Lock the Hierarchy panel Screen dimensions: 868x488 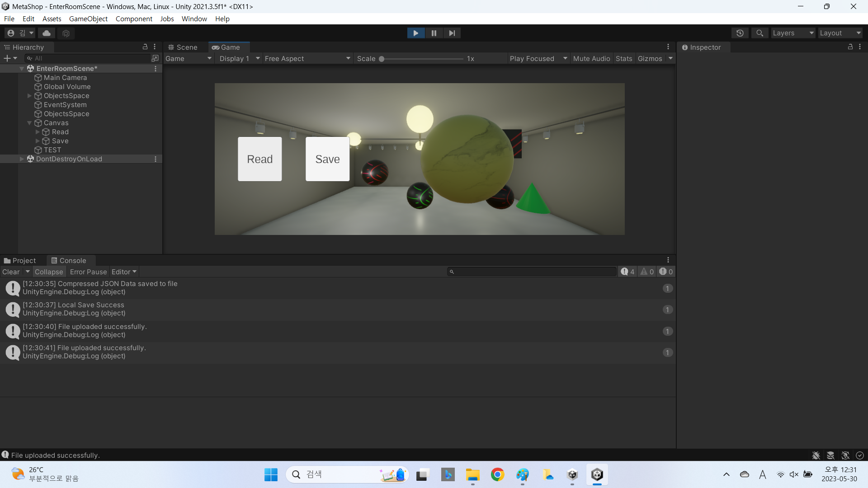[x=145, y=47]
